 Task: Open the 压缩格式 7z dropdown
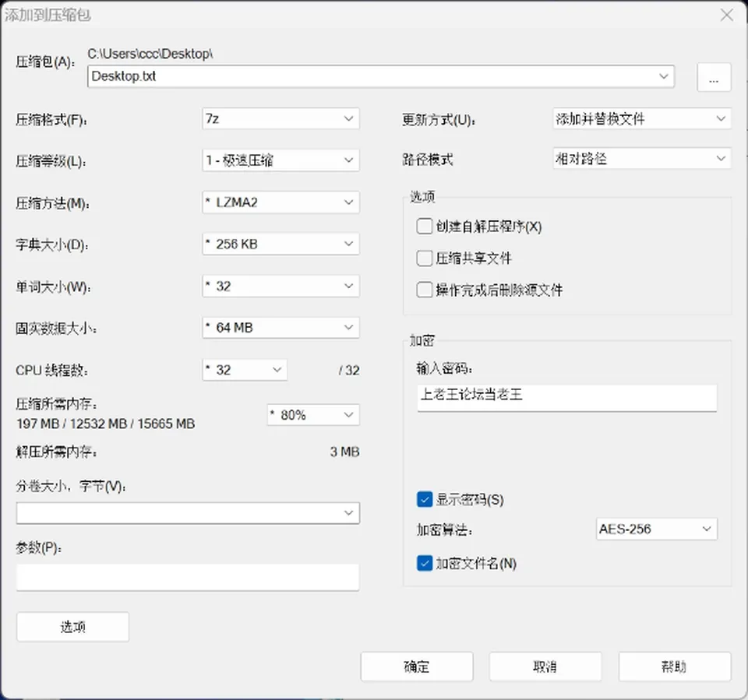280,118
